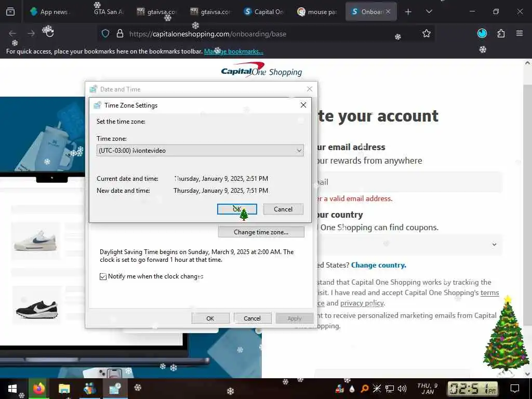Expand the Time zone Montevideo dropdown

(x=200, y=150)
